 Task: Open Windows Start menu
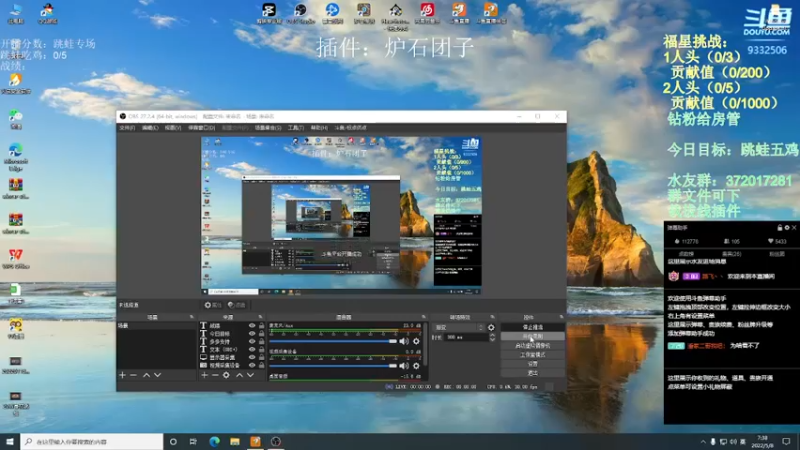click(10, 441)
